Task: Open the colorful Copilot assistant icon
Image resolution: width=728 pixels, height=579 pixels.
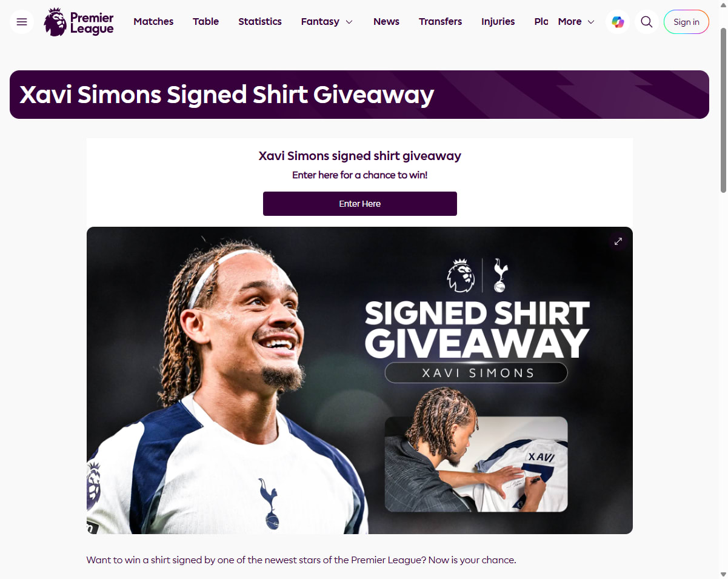Action: click(618, 22)
